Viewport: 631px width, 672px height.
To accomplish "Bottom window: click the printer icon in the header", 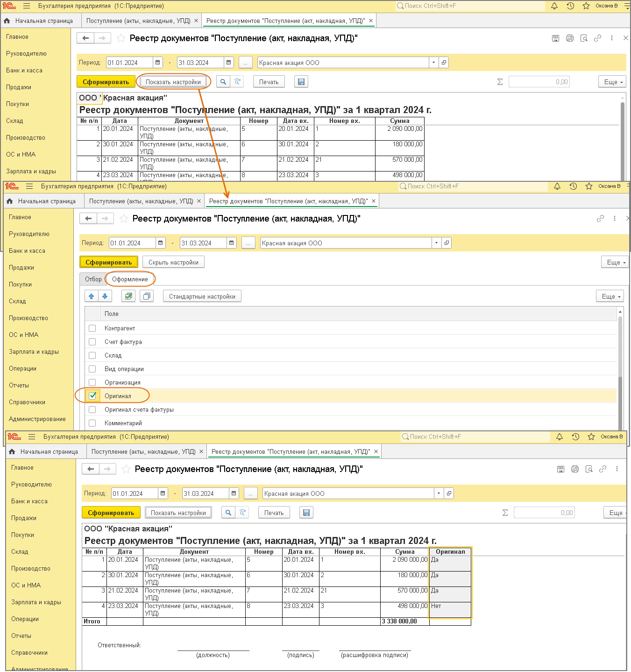I will pyautogui.click(x=574, y=469).
